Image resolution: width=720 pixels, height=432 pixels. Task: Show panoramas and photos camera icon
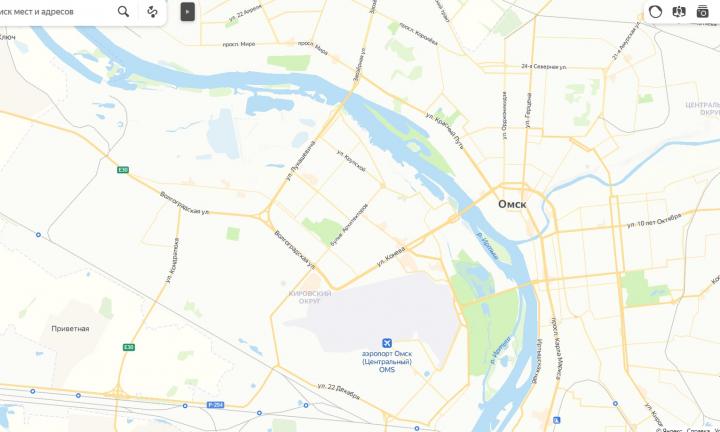pyautogui.click(x=703, y=11)
